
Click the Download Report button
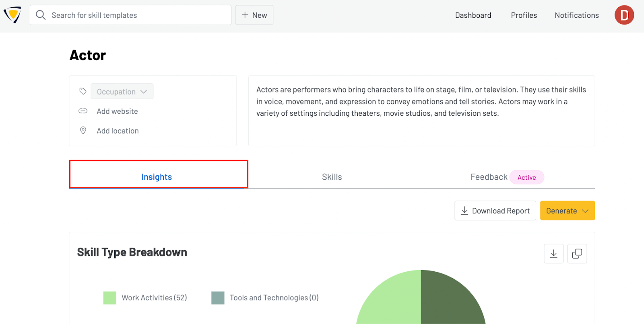[x=495, y=211]
